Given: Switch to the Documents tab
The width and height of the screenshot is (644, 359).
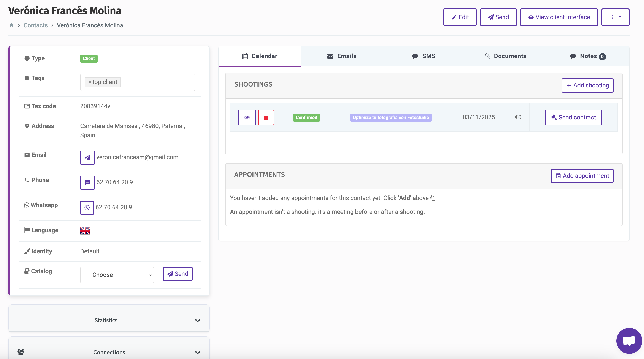Looking at the screenshot, I should point(506,56).
